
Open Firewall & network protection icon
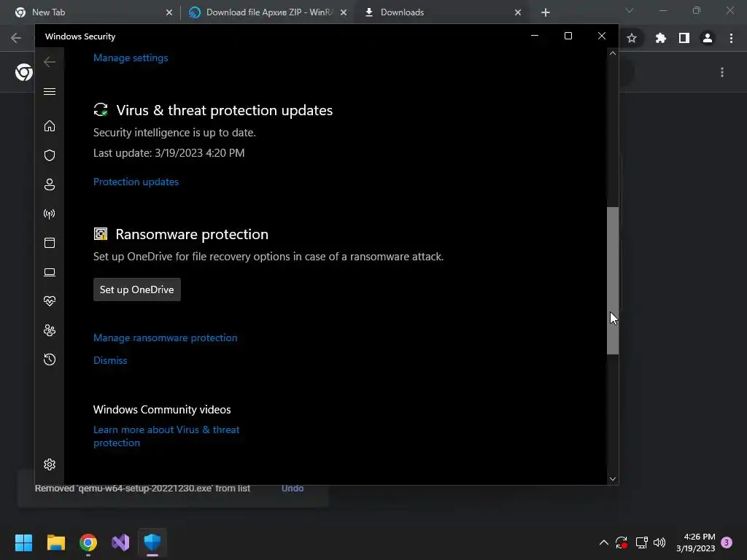pos(50,214)
